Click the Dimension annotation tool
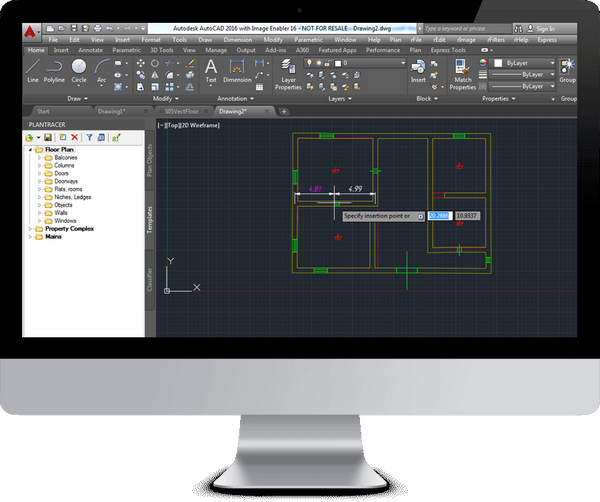Image resolution: width=600 pixels, height=502 pixels. pyautogui.click(x=237, y=71)
